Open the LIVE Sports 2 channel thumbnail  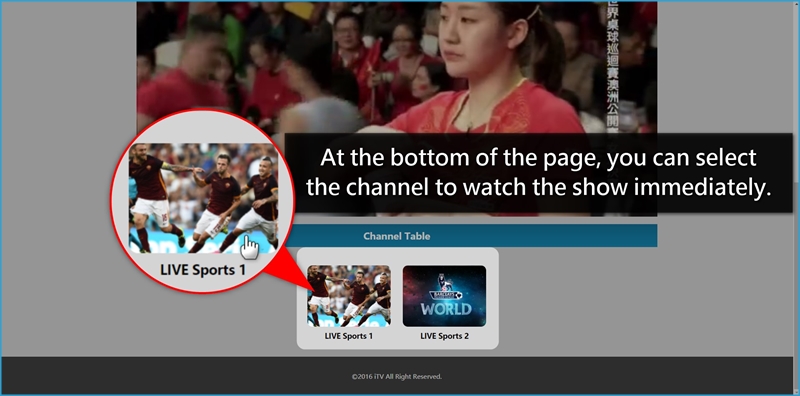(444, 296)
